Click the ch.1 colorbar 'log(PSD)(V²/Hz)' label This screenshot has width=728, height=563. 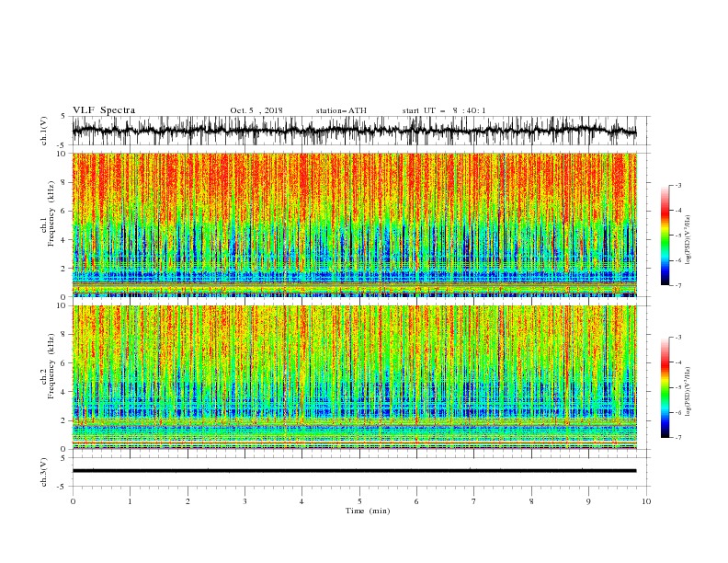[x=688, y=240]
